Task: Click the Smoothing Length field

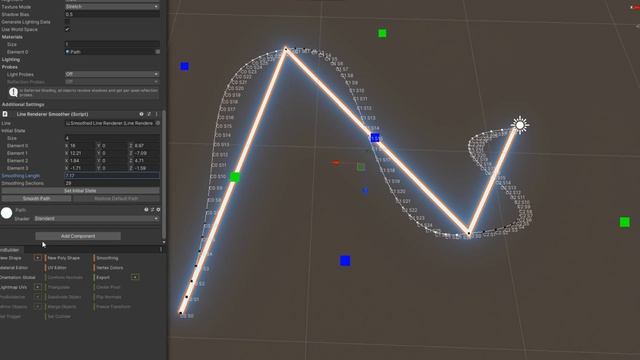Action: [112, 176]
